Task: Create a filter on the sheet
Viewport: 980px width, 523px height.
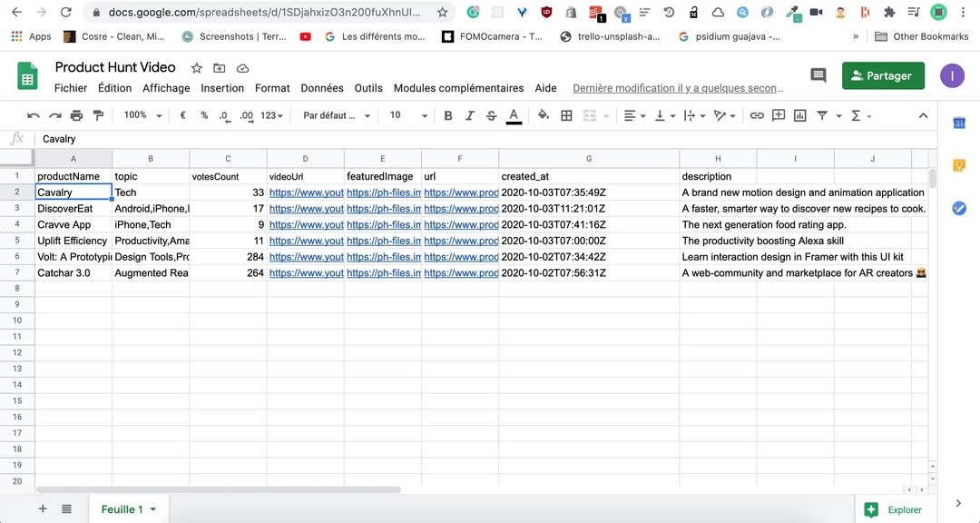Action: coord(822,115)
